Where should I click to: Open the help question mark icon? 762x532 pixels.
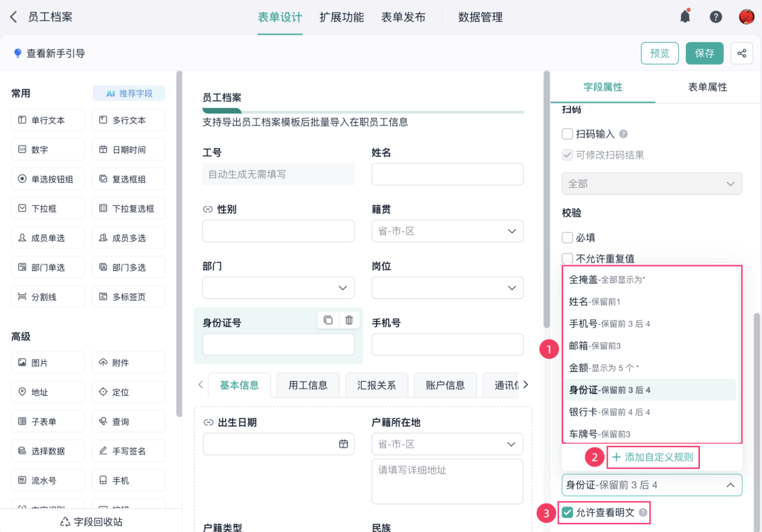(715, 17)
